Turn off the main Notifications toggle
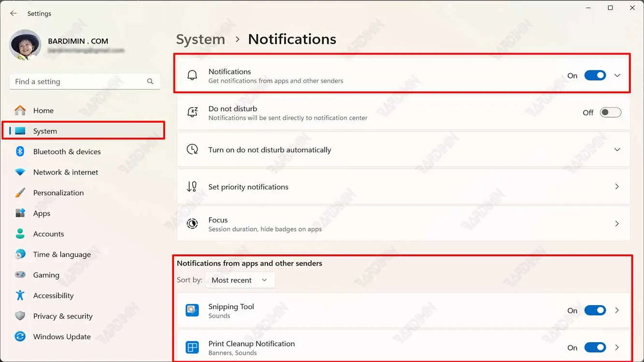 (595, 75)
